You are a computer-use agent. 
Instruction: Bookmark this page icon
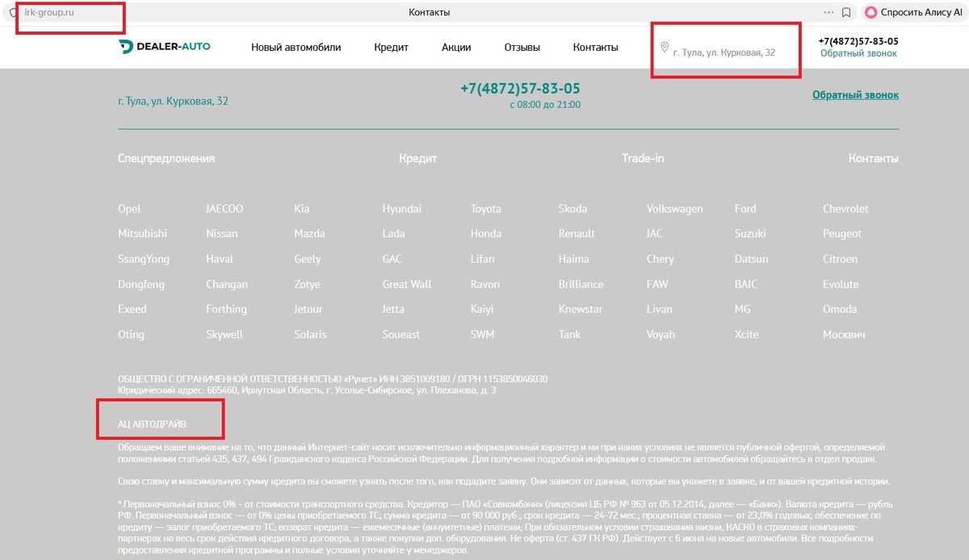coord(846,12)
